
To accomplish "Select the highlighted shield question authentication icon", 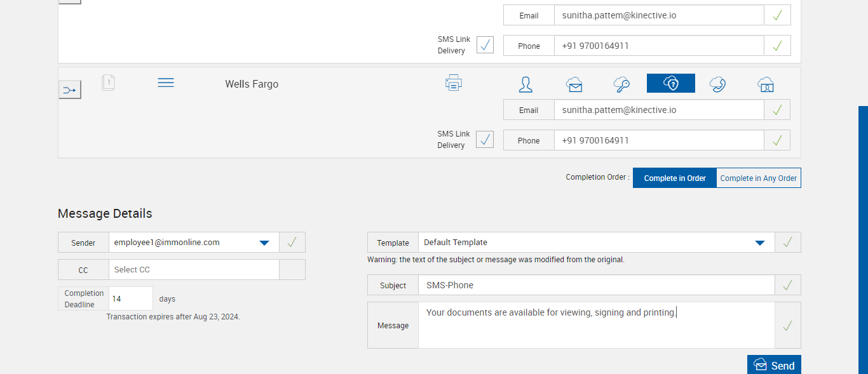I will pos(671,83).
